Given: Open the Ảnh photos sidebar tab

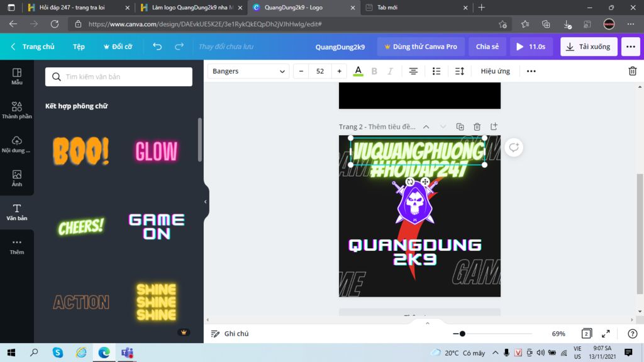Looking at the screenshot, I should tap(17, 178).
